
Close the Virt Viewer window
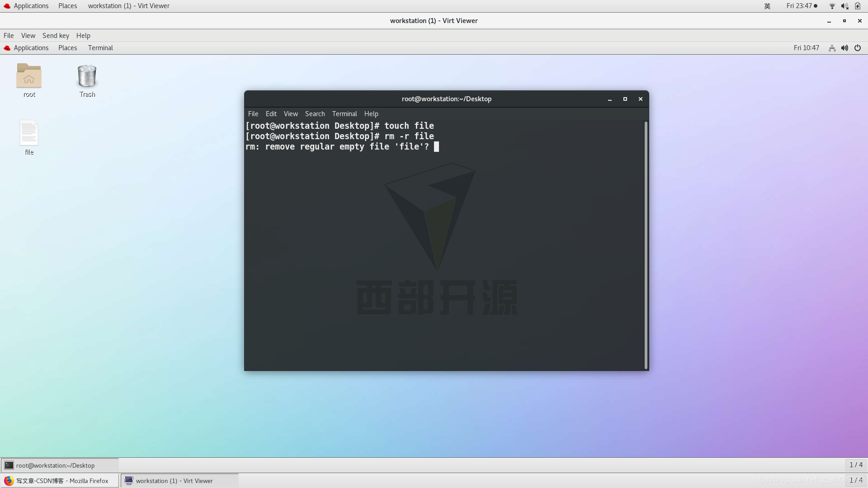[x=860, y=21]
